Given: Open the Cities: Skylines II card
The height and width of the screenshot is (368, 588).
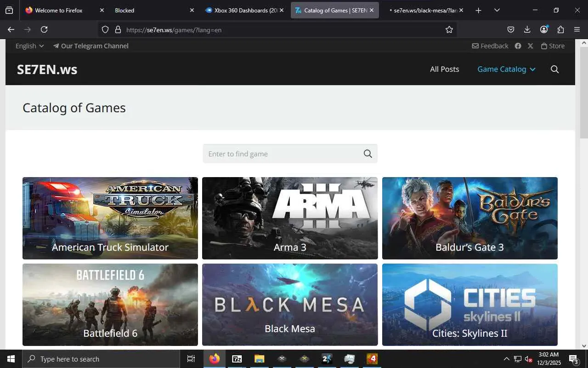Looking at the screenshot, I should (x=470, y=305).
